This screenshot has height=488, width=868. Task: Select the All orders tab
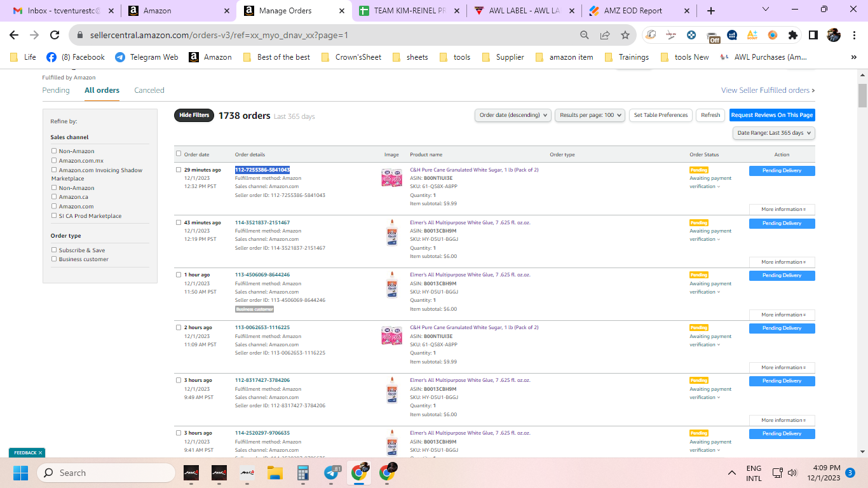click(102, 90)
